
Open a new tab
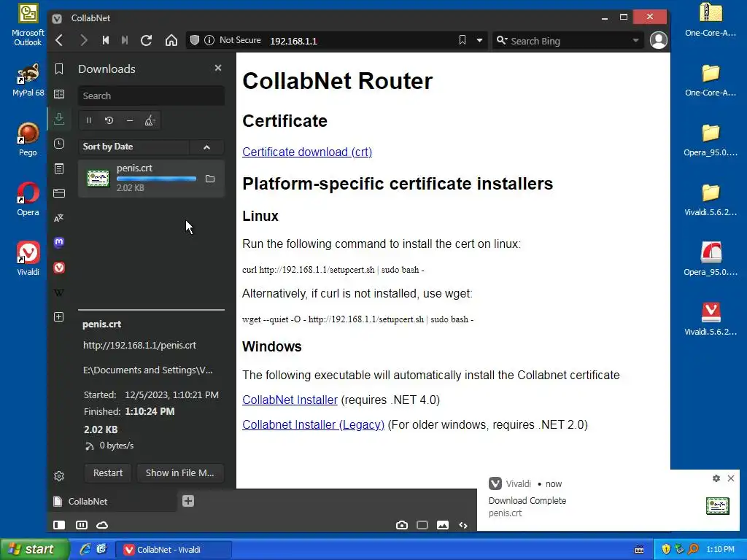(188, 501)
